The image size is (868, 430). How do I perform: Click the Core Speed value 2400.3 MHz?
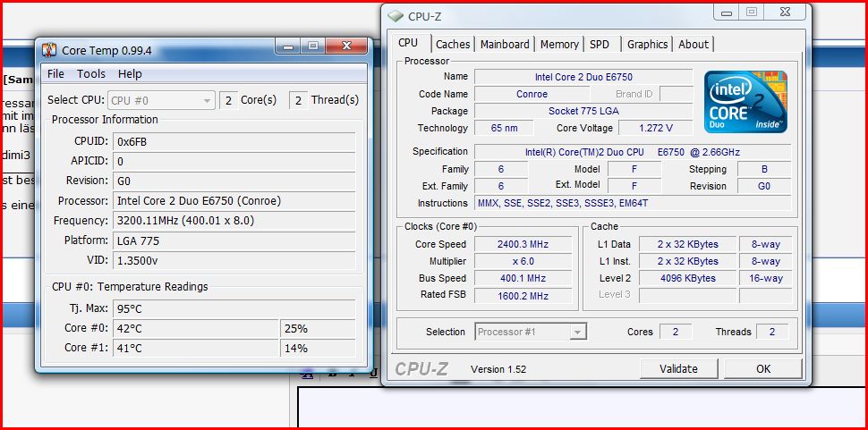click(523, 244)
